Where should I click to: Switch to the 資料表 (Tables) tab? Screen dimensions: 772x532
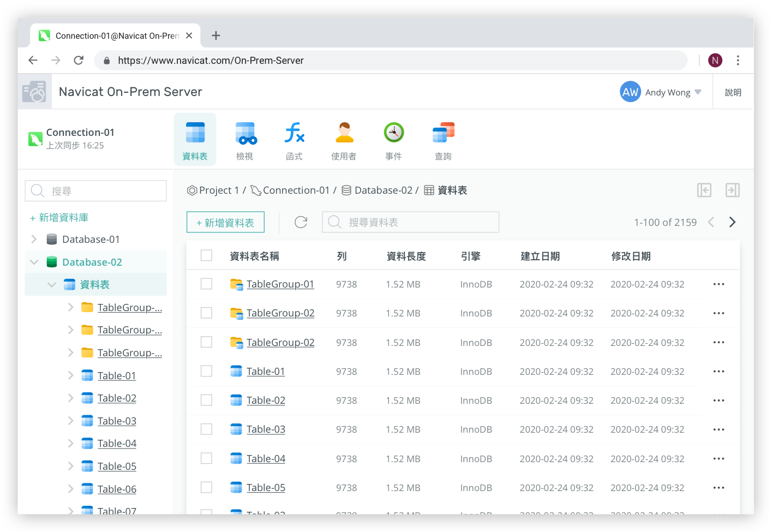(x=195, y=140)
